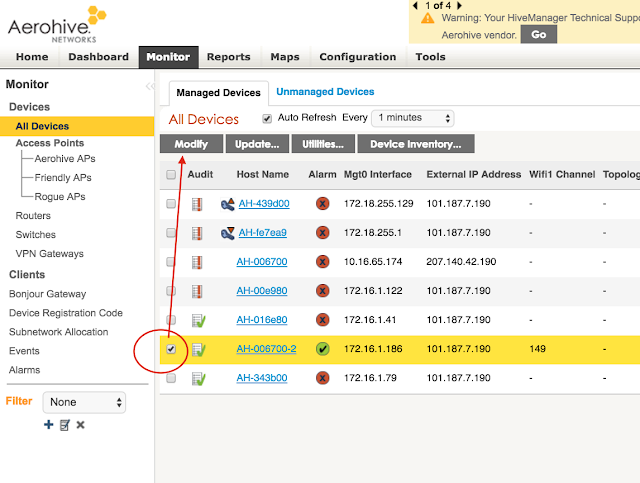Open host AH-343b00 link
Screen dimensions: 640x483
click(262, 378)
